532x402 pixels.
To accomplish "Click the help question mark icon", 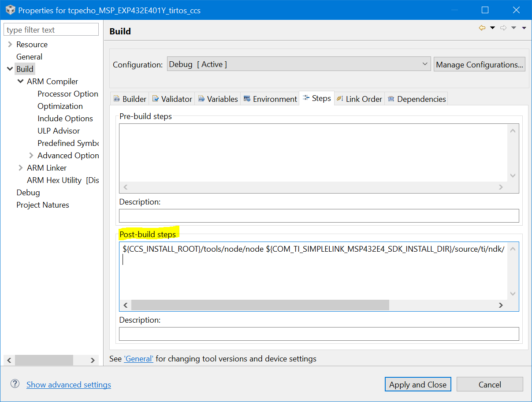I will pos(15,384).
